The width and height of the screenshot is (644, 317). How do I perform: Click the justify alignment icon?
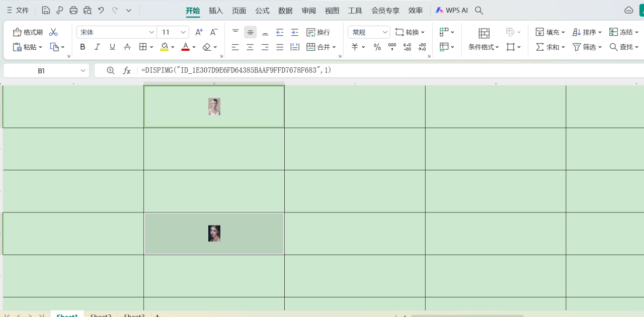(x=280, y=47)
